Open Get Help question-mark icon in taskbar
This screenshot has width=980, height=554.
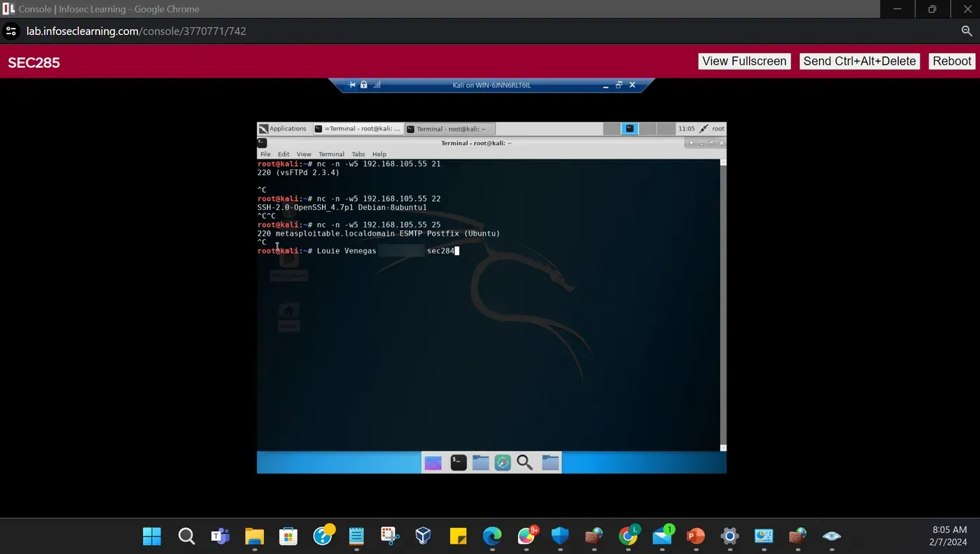[323, 536]
